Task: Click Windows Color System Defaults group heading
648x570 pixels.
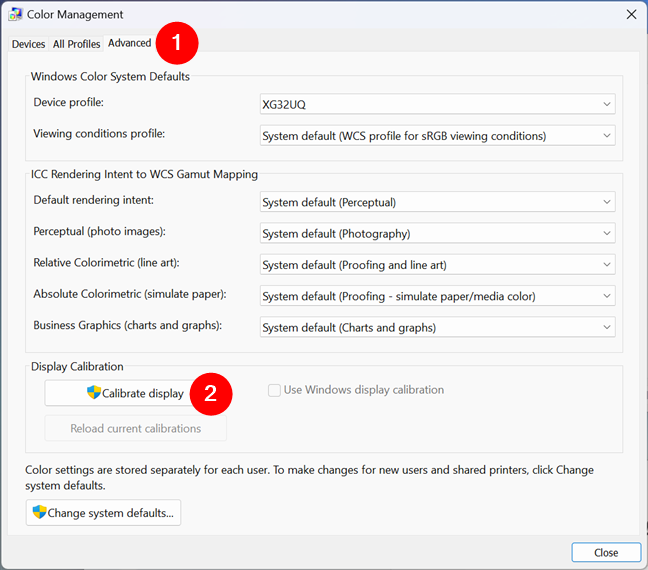Action: (x=110, y=76)
